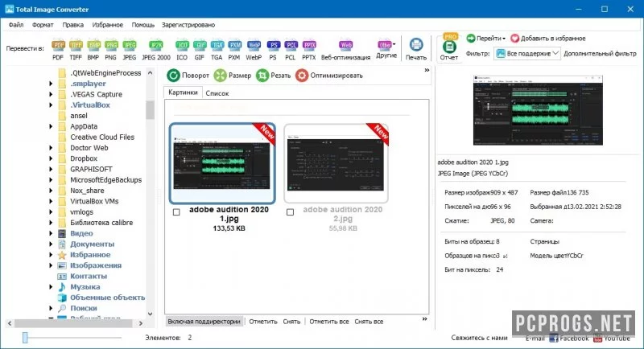The image size is (644, 349).
Task: Open the Формат menu
Action: 43,25
